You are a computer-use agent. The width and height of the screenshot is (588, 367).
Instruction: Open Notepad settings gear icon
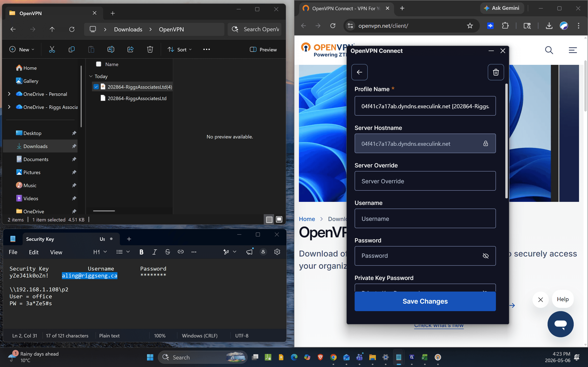click(x=277, y=252)
